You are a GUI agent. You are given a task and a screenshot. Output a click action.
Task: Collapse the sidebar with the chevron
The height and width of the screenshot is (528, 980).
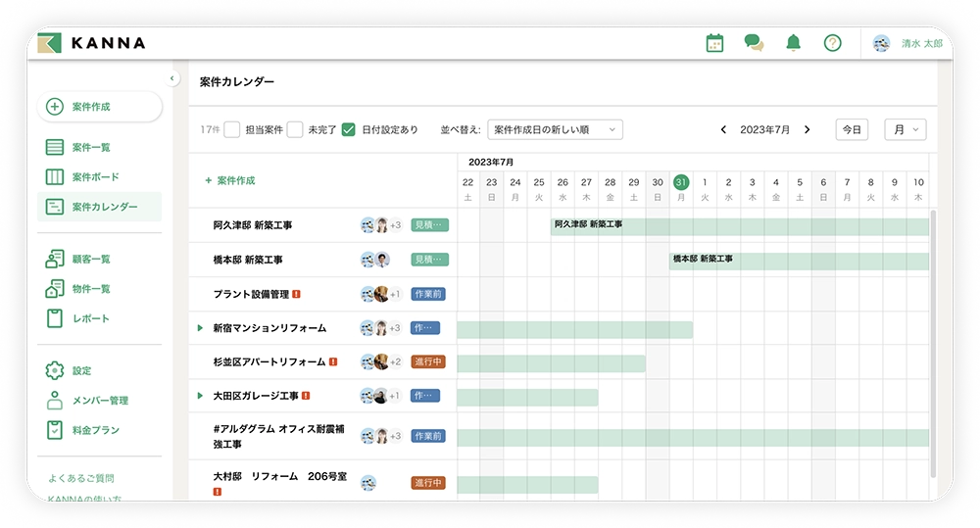tap(171, 78)
